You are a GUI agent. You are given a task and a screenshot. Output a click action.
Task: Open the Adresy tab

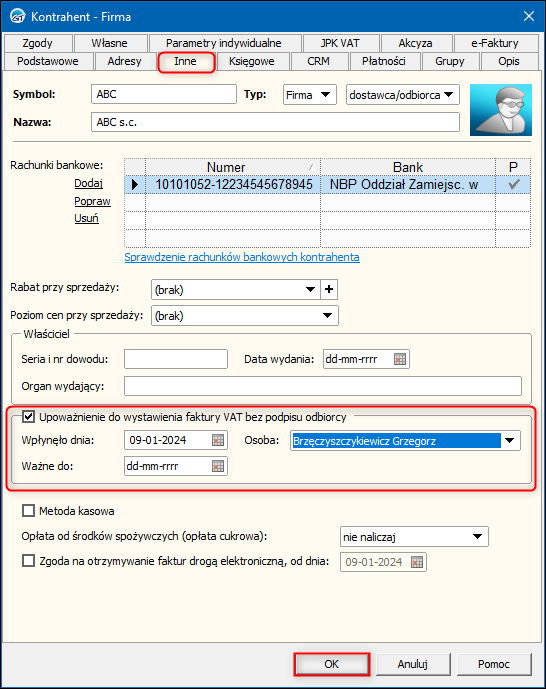coord(125,61)
